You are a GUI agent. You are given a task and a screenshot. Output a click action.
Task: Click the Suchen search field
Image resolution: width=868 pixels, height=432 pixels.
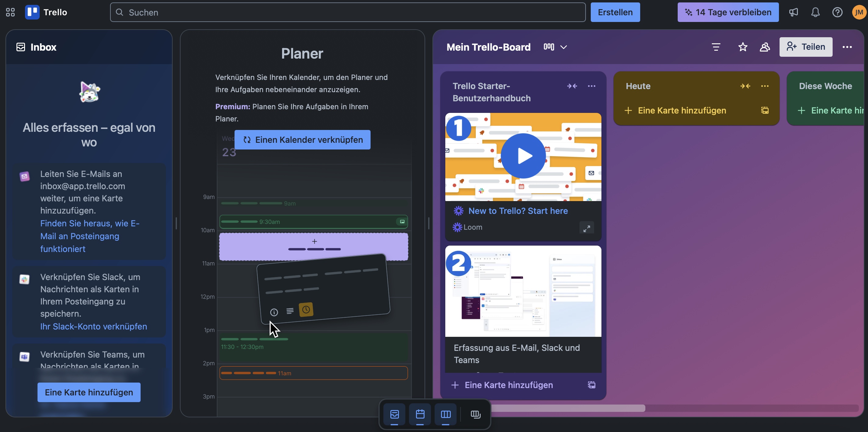click(347, 12)
